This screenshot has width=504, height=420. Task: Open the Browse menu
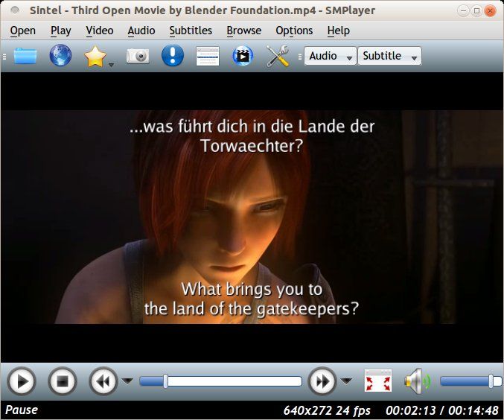pos(244,31)
